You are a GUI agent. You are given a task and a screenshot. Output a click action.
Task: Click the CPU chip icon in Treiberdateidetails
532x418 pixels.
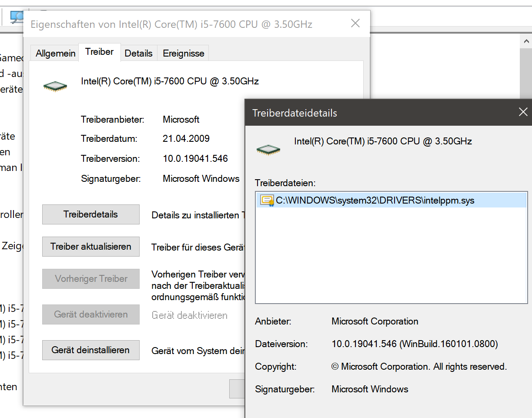point(268,150)
